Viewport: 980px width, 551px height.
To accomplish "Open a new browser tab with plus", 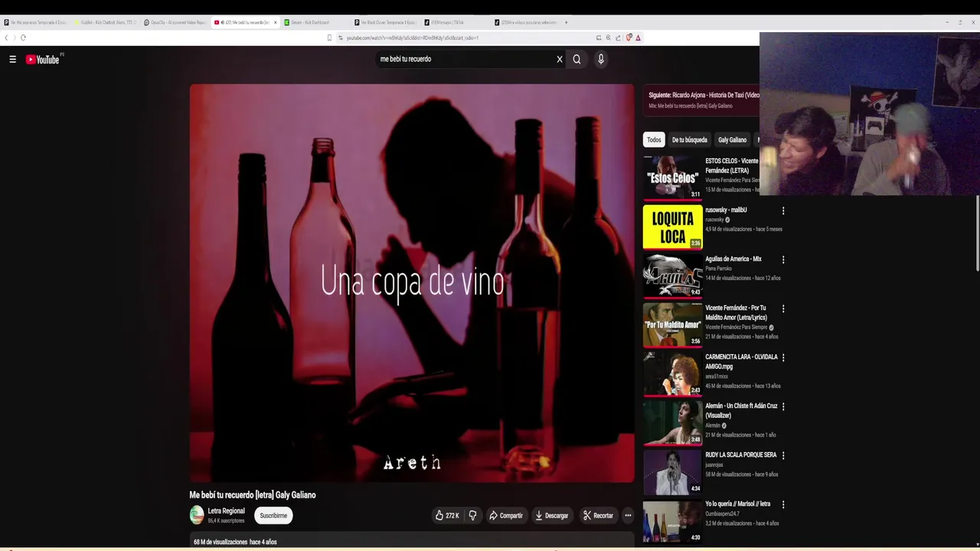I will [566, 22].
